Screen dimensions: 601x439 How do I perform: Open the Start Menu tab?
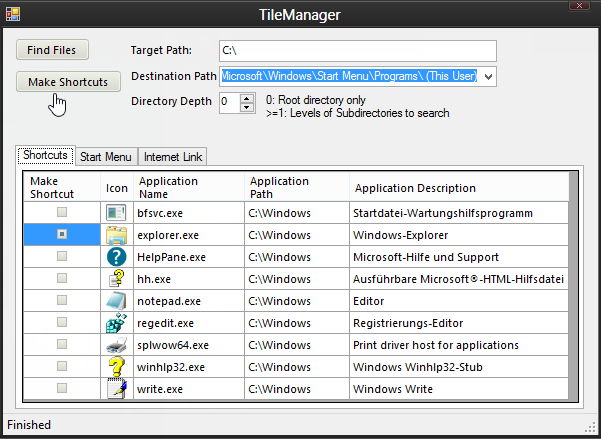(x=106, y=157)
